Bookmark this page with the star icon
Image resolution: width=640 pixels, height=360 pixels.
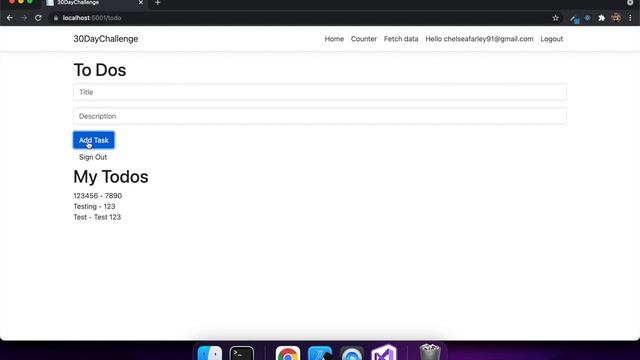coord(556,18)
